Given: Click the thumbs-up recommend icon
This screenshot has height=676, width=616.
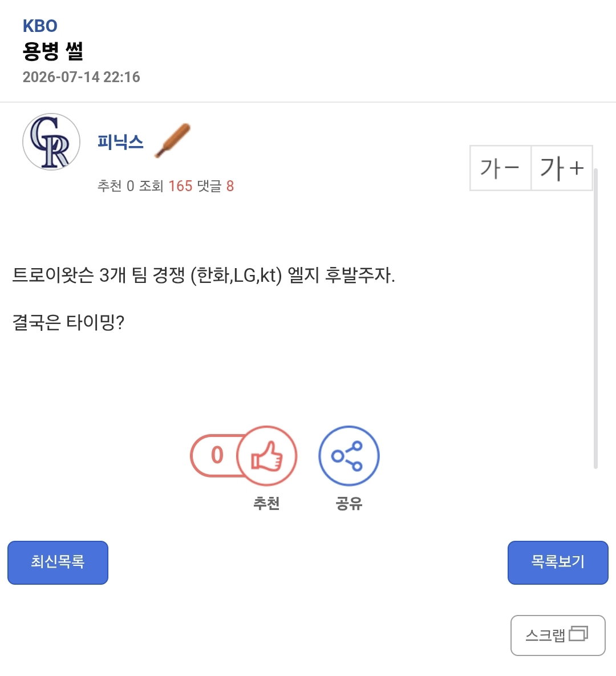Looking at the screenshot, I should pos(266,456).
